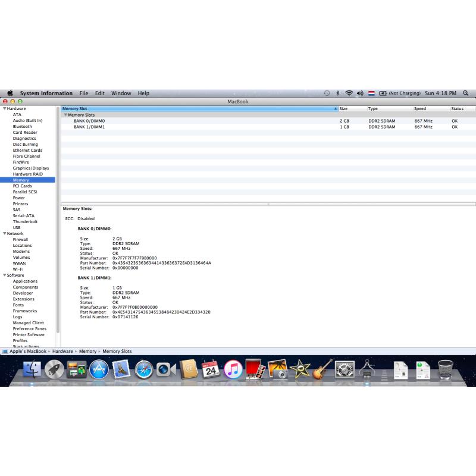Open iPhoto icon in Dock
This screenshot has height=476, width=476.
[x=278, y=369]
